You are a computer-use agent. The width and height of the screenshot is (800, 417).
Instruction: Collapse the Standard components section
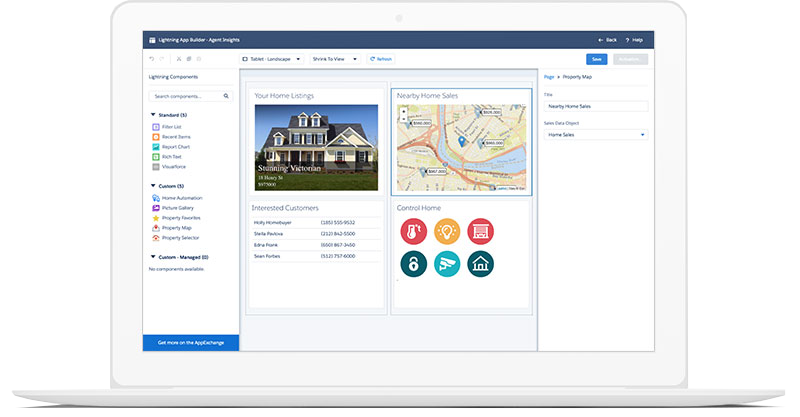[153, 115]
